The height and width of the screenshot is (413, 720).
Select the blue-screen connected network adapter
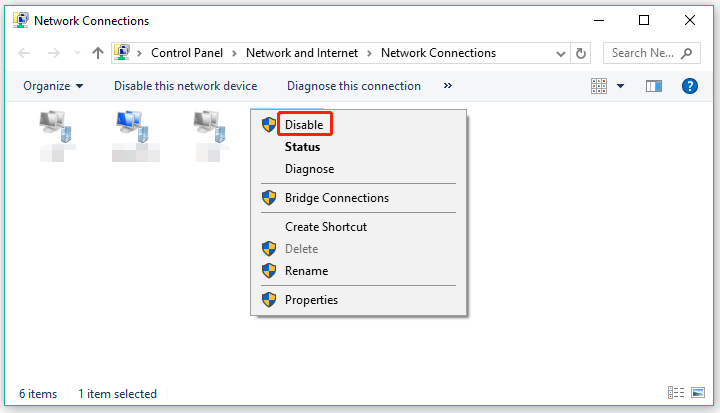[133, 127]
